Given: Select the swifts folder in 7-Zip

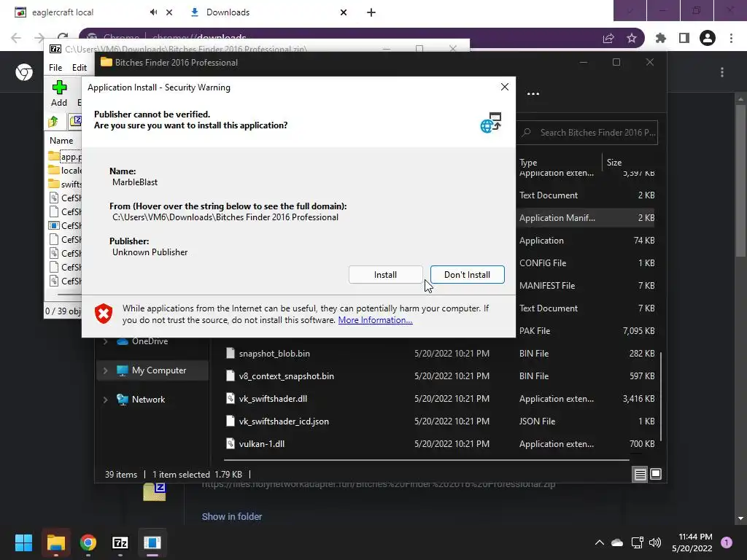Looking at the screenshot, I should 65,184.
